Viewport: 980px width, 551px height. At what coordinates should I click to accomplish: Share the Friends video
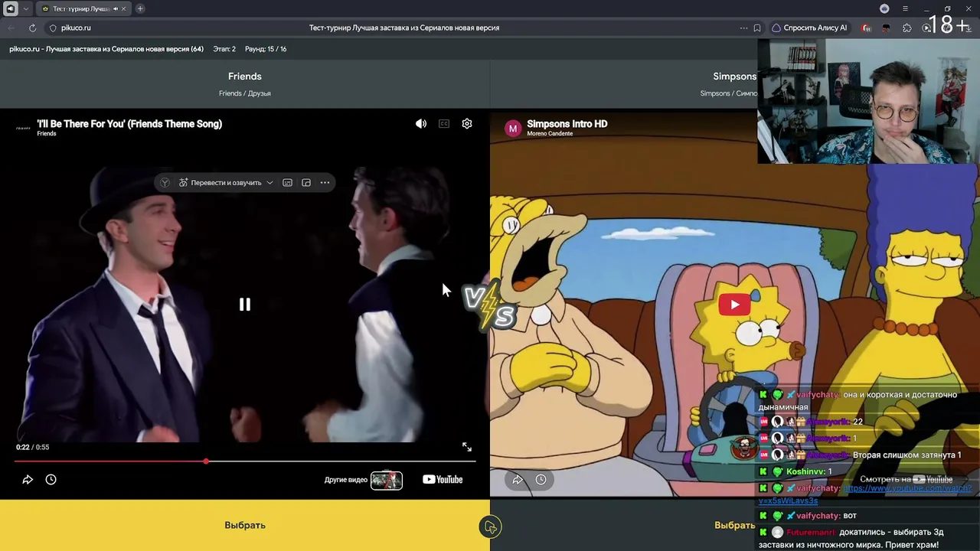pos(28,480)
